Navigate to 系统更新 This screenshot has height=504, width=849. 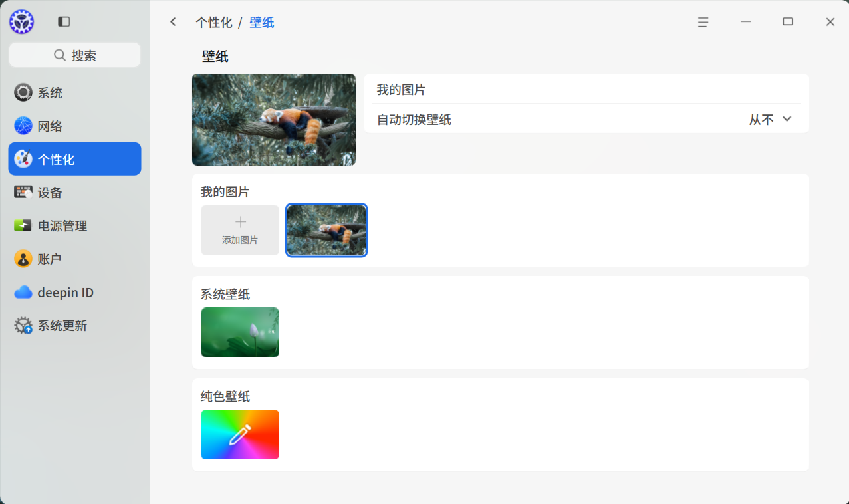pos(74,325)
